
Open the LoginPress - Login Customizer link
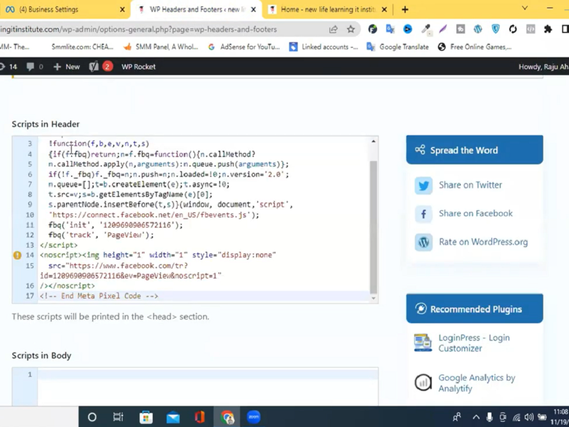coord(474,343)
